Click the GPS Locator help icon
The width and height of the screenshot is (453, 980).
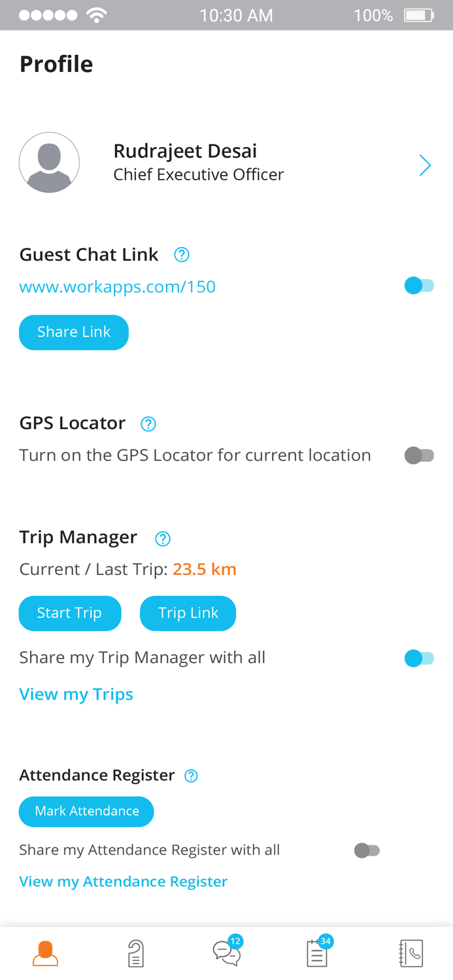(148, 424)
